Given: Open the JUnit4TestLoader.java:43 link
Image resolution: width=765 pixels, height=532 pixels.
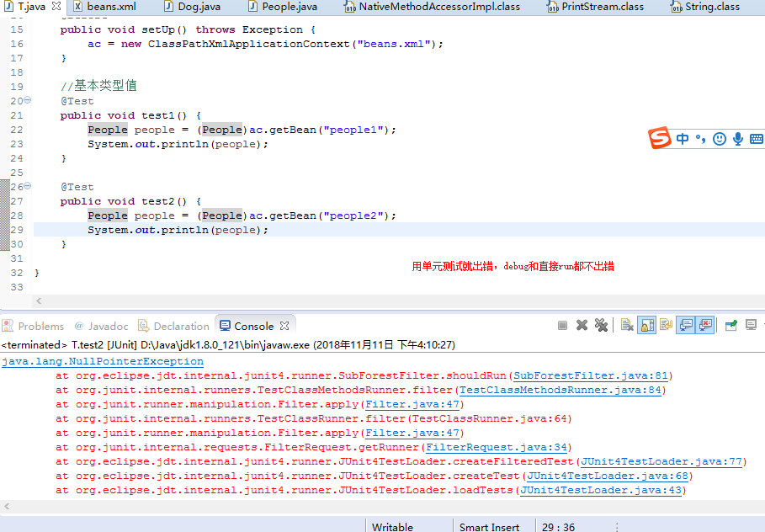Looking at the screenshot, I should (x=601, y=490).
